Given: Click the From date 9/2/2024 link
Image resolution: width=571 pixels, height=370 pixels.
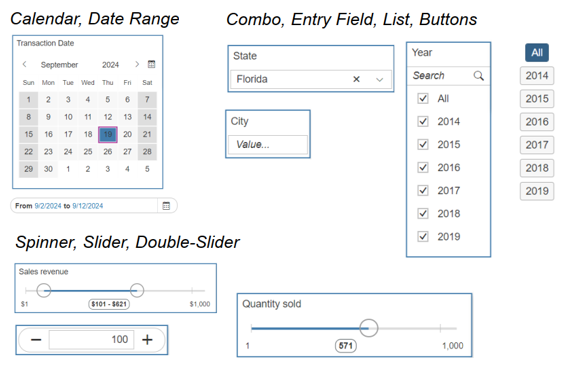Looking at the screenshot, I should coord(48,206).
